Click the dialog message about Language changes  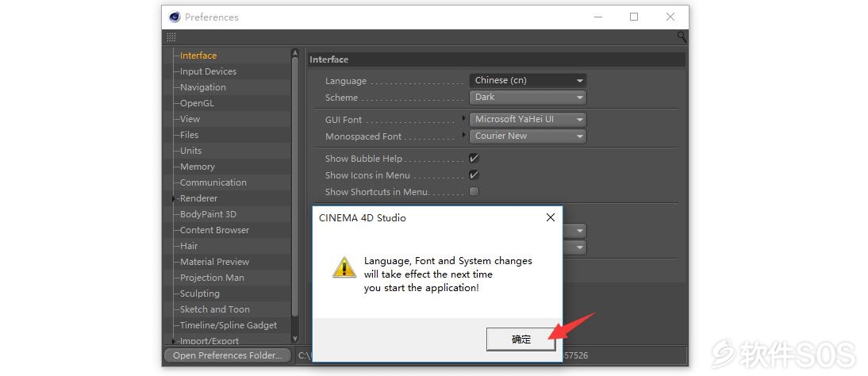point(447,274)
